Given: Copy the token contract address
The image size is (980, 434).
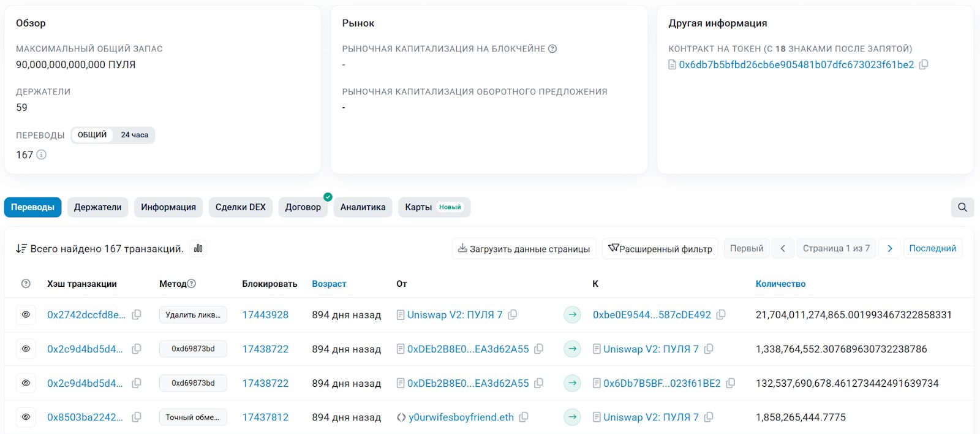Looking at the screenshot, I should (924, 64).
